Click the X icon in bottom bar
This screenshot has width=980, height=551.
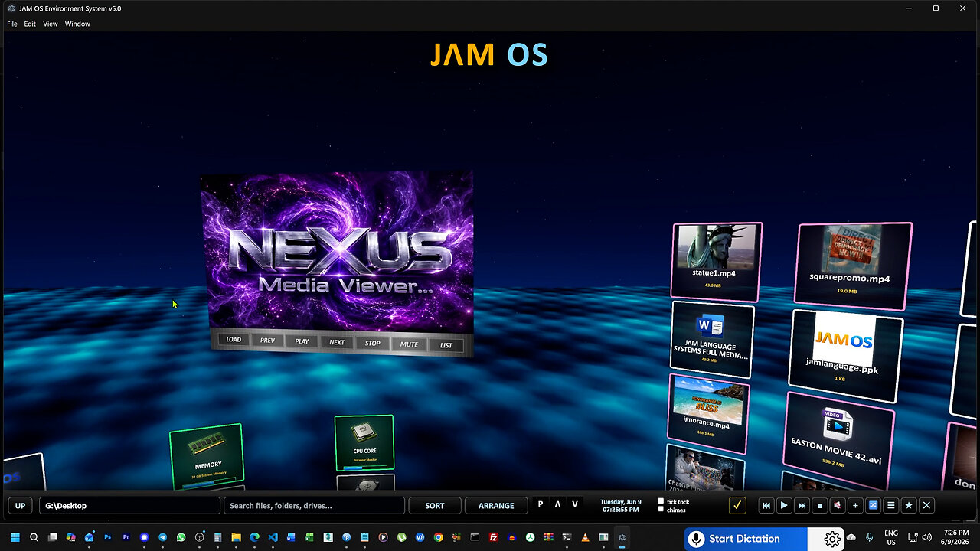tap(926, 506)
